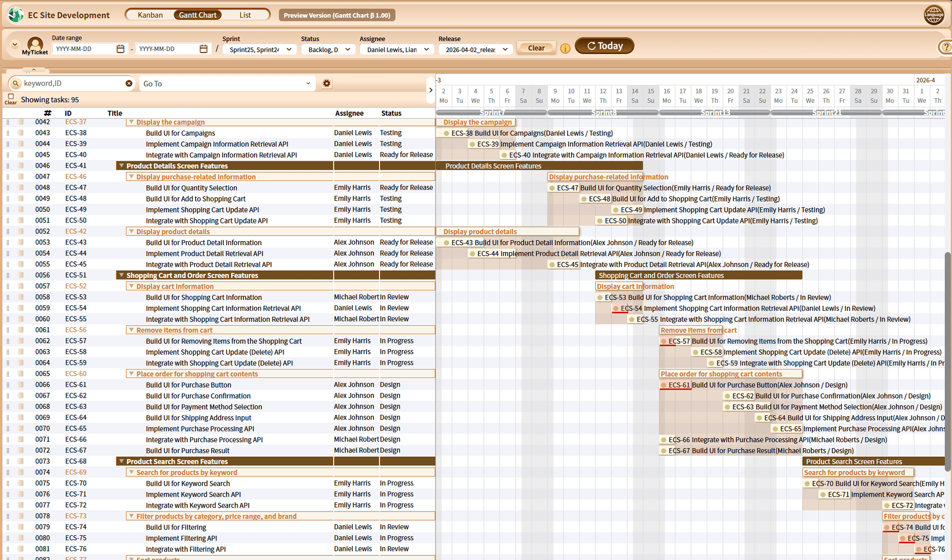This screenshot has height=560, width=952.
Task: Select the checkbox for row 0048
Action: point(21,188)
